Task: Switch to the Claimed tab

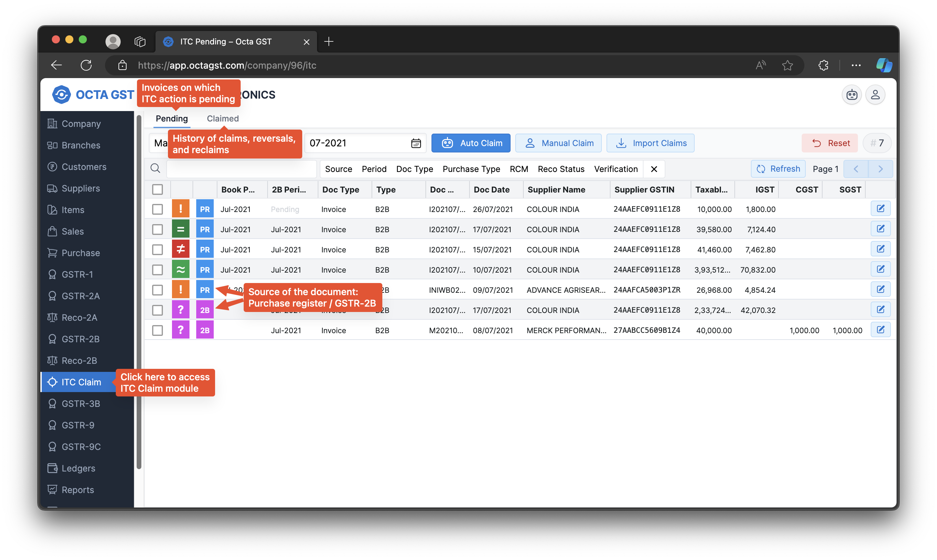Action: (x=223, y=118)
